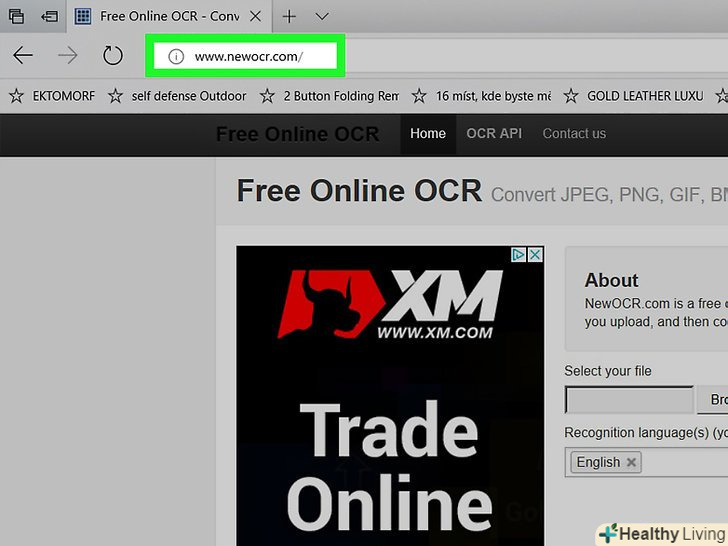Click the Browse button for file selection

tap(713, 399)
